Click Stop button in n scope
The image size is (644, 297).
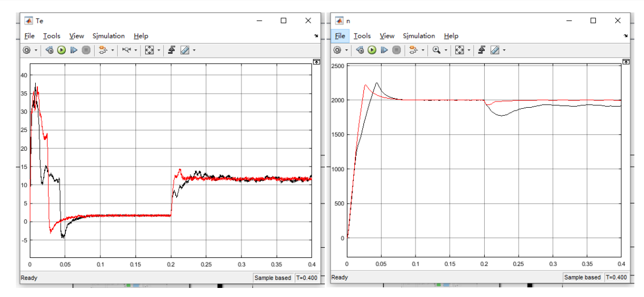(x=396, y=50)
